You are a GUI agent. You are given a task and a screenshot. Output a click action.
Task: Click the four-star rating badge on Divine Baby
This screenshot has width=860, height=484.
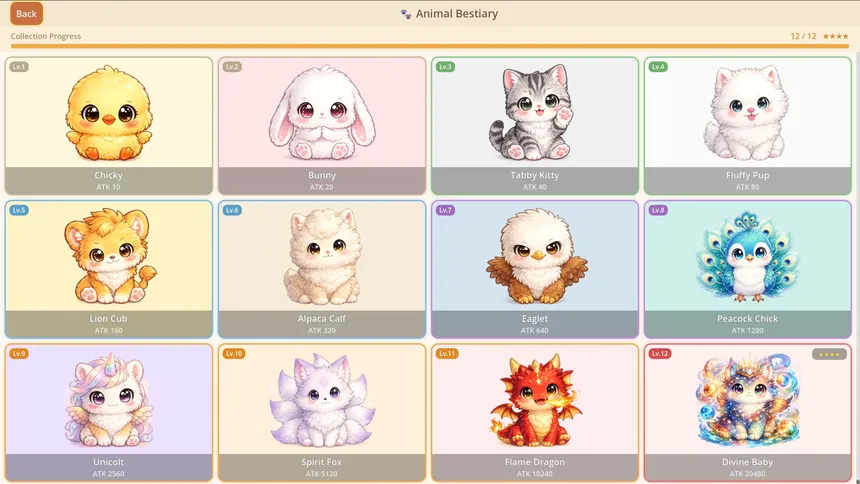829,354
